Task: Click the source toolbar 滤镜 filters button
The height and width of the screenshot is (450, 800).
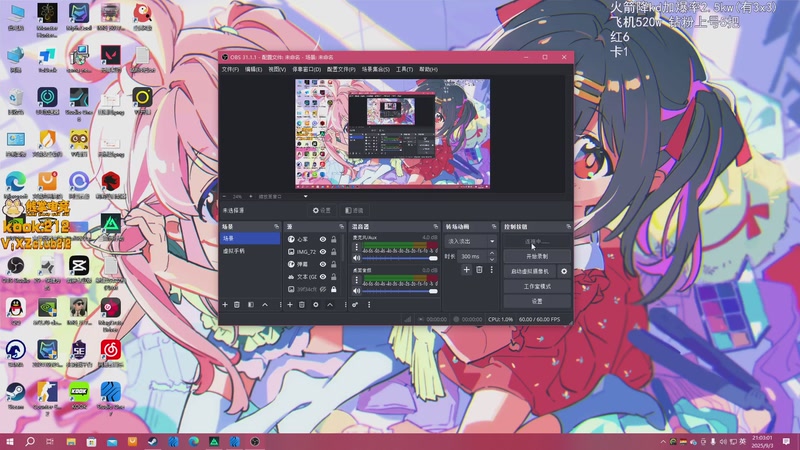Action: coord(354,210)
